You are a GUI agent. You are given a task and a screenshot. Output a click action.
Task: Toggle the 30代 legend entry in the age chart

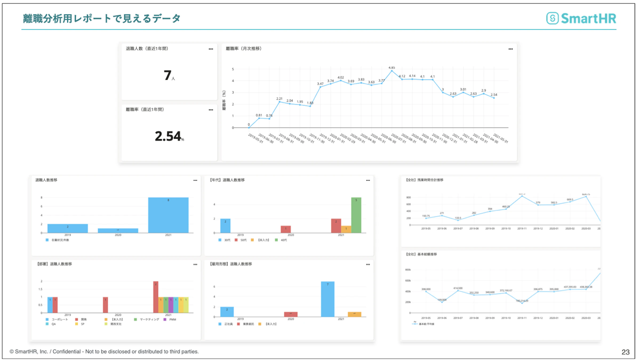coord(220,240)
